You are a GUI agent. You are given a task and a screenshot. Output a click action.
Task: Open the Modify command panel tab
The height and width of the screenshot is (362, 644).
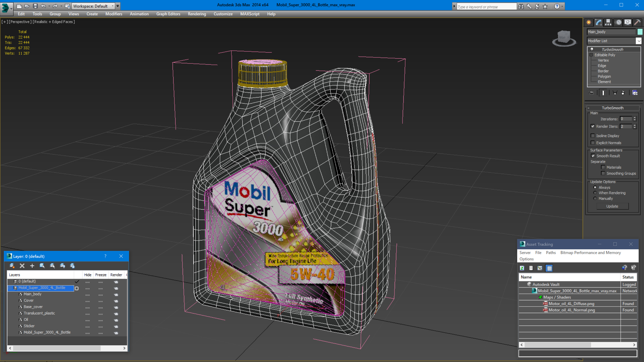(x=599, y=23)
